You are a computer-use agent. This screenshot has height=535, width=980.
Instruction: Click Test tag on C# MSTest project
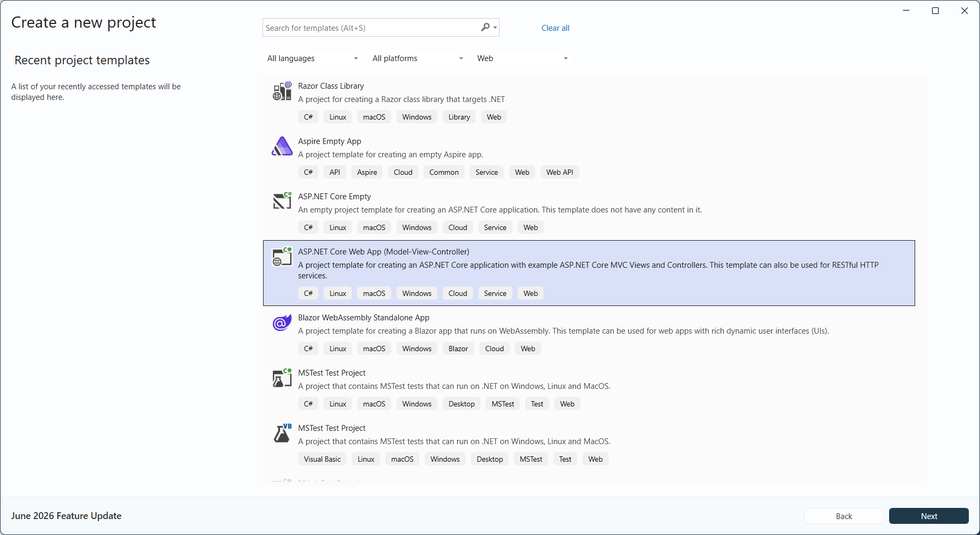(537, 404)
